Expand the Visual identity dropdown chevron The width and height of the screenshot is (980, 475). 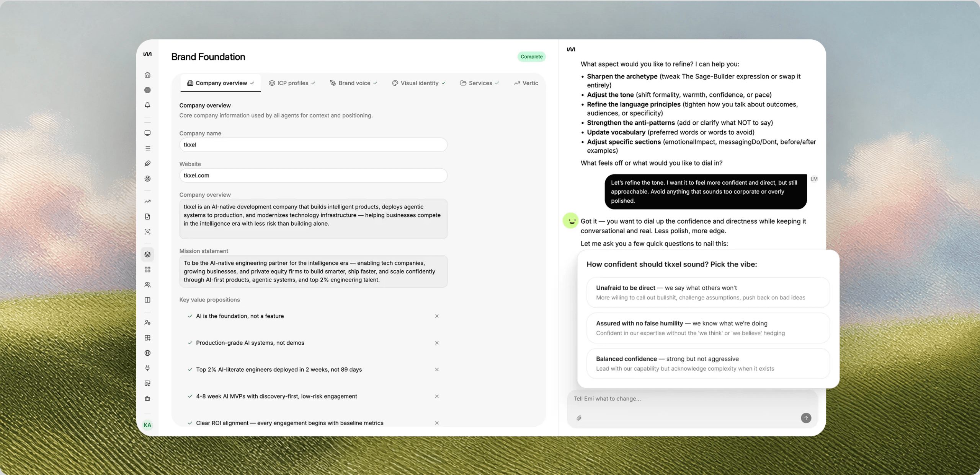pos(443,83)
